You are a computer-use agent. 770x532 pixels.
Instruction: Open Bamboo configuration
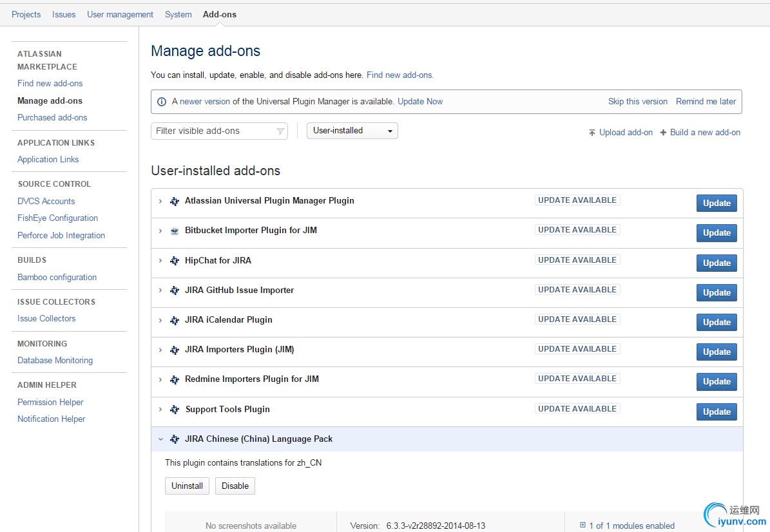[57, 278]
